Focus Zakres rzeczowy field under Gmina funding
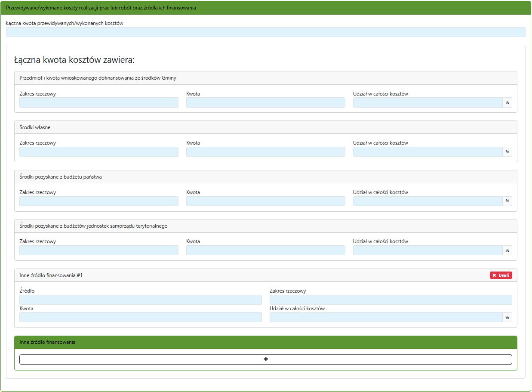This screenshot has width=532, height=392. (x=98, y=102)
